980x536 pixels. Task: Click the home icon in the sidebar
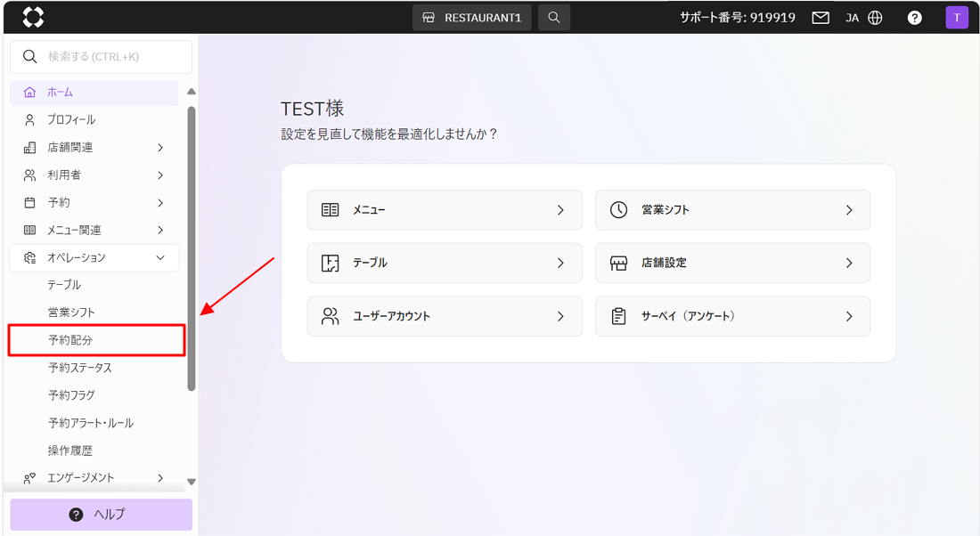tap(29, 93)
